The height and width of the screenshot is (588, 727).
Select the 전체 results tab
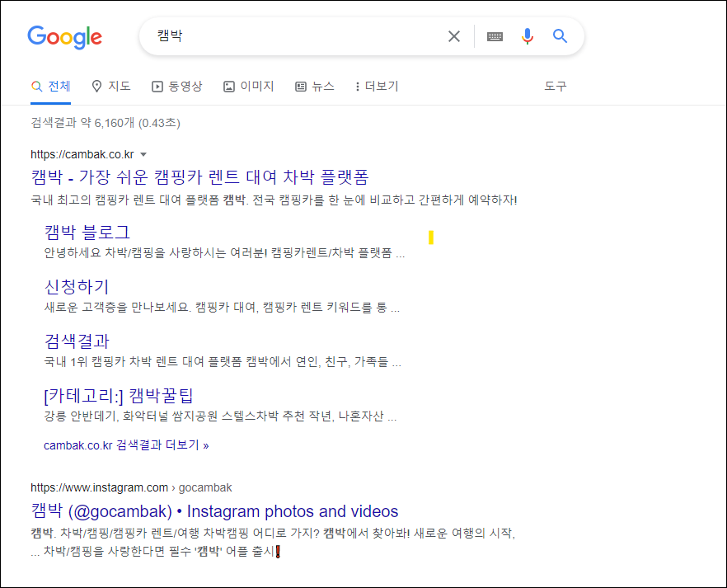coord(50,87)
